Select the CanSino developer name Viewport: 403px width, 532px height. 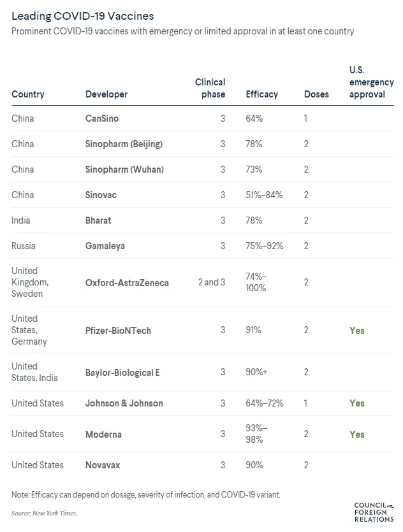pos(102,119)
